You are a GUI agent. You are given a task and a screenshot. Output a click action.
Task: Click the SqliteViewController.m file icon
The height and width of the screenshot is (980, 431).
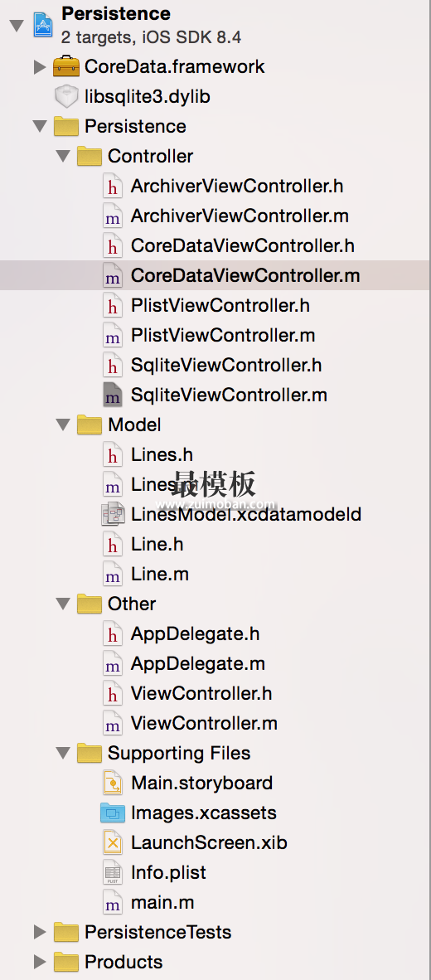(113, 395)
